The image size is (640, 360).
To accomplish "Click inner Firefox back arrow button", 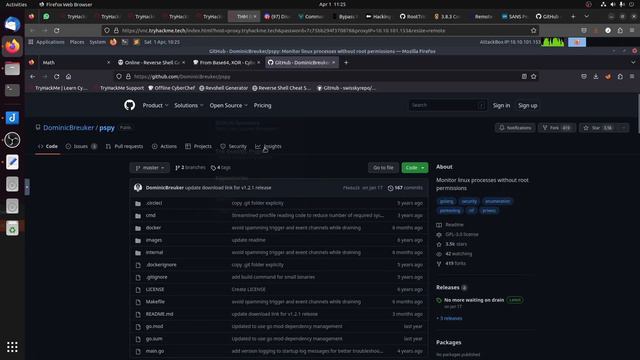I will (x=33, y=77).
